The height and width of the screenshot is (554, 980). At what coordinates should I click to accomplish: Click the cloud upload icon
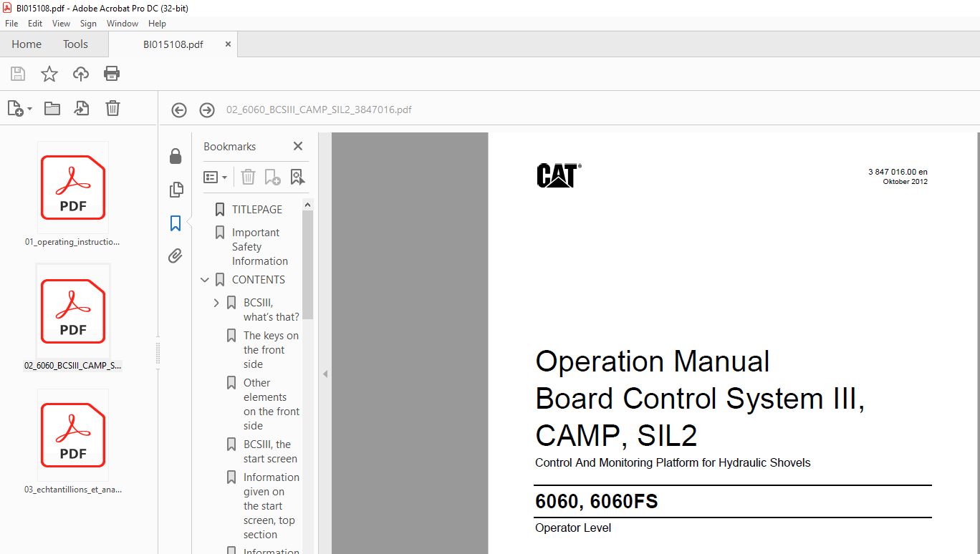81,74
